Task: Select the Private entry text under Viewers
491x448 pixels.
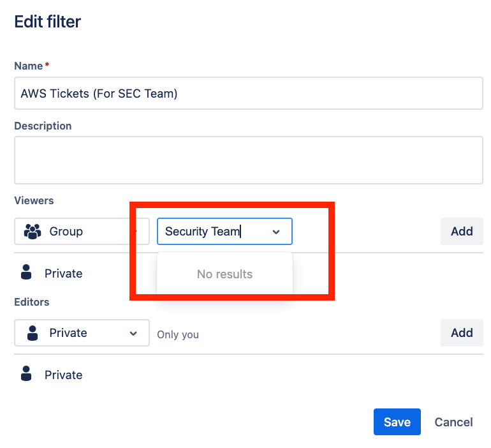Action: click(x=63, y=273)
